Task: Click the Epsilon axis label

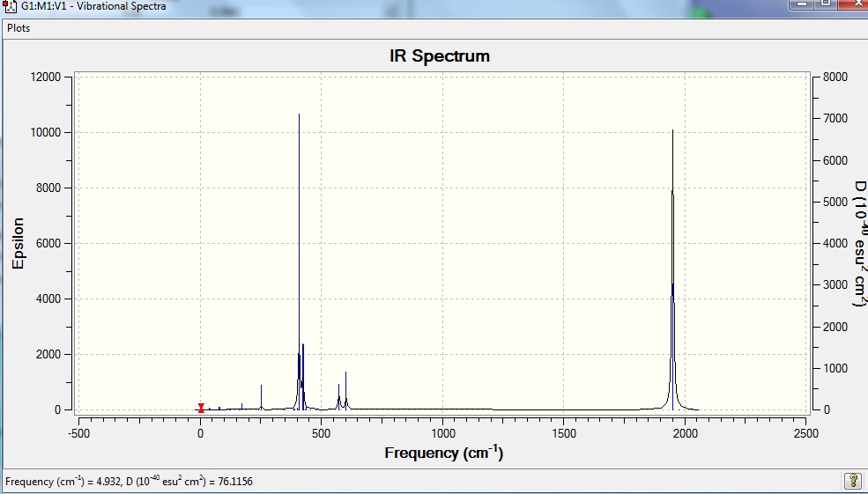Action: tap(19, 243)
